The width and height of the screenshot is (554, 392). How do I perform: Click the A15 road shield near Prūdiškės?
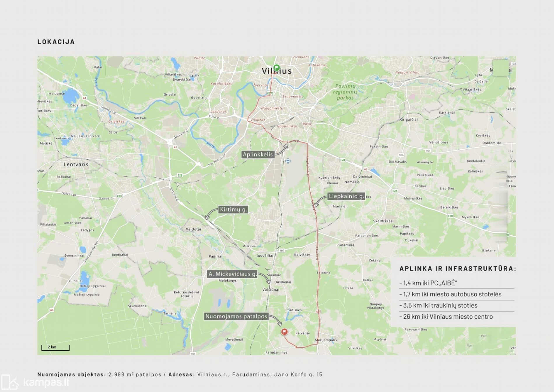(318, 311)
